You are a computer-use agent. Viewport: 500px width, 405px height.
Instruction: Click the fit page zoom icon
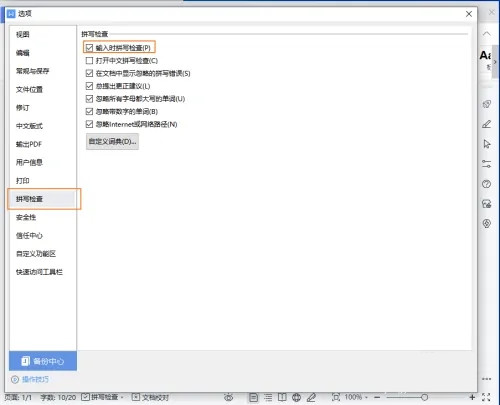tap(336, 397)
